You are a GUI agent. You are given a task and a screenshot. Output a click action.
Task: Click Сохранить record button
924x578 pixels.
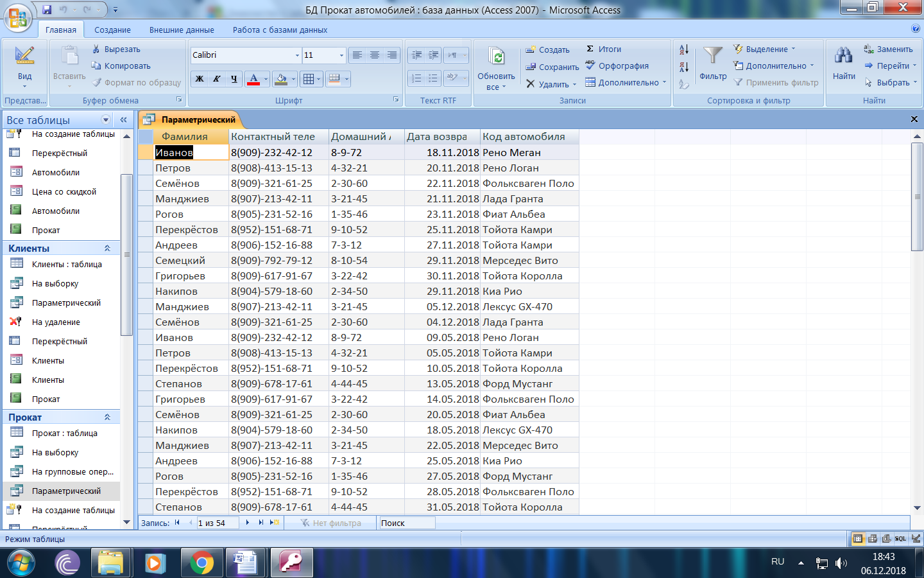[x=552, y=67]
